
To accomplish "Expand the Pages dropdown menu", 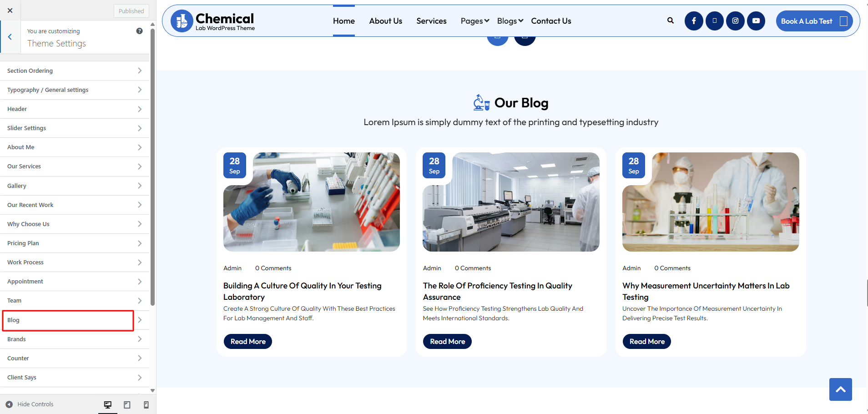I will click(474, 21).
